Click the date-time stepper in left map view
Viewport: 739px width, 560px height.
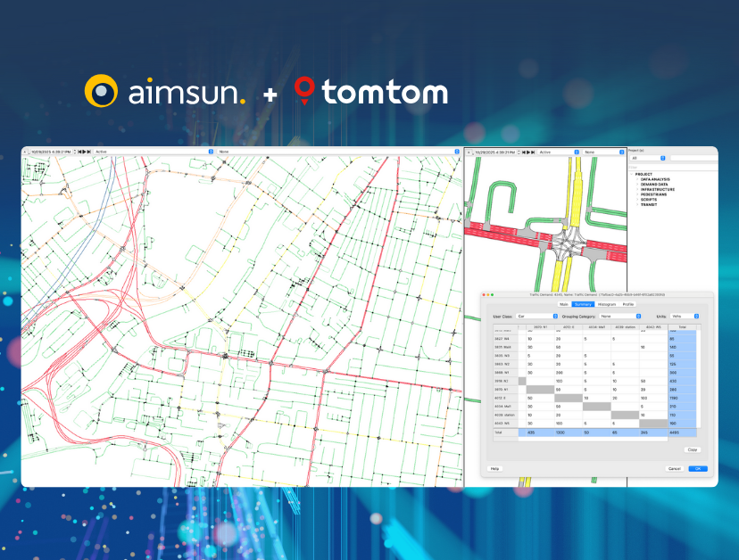point(75,152)
